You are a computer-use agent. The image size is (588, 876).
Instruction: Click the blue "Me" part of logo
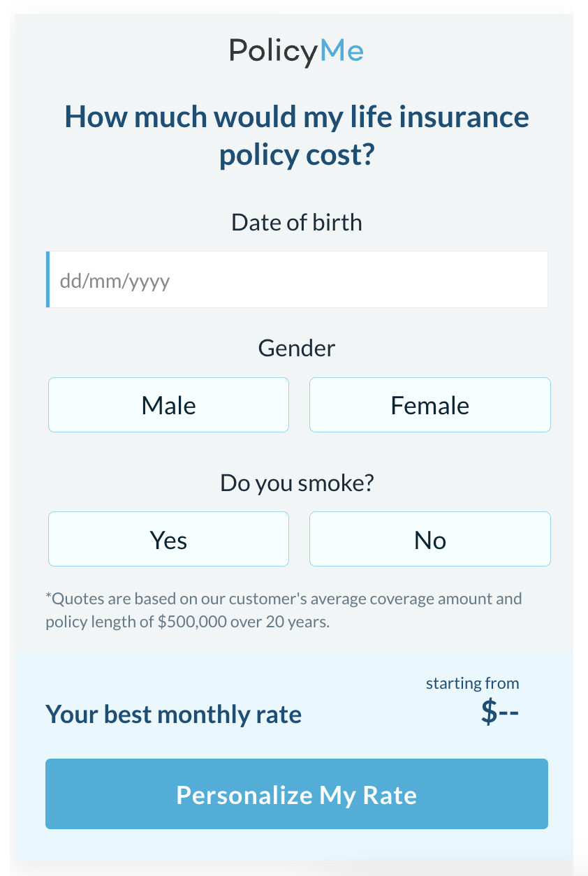pos(342,50)
